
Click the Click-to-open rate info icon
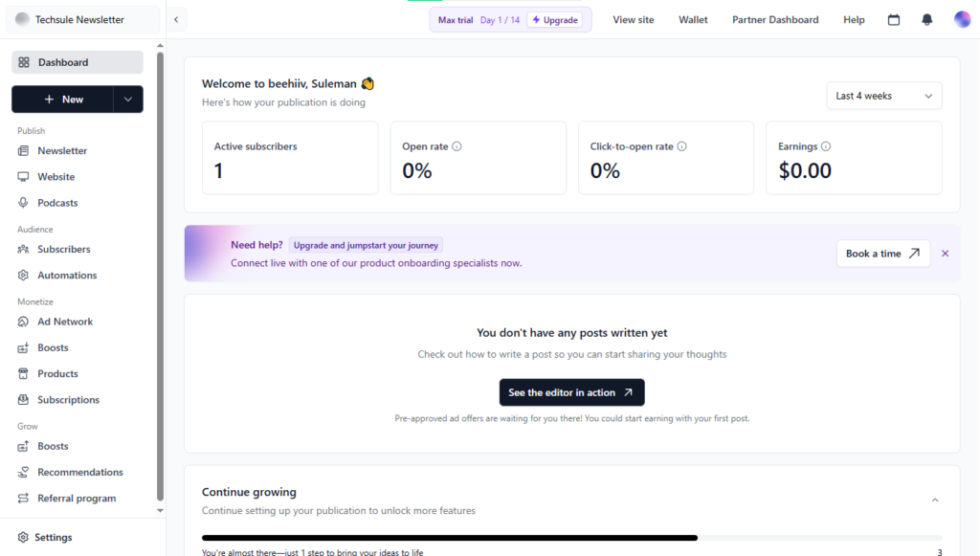(681, 146)
